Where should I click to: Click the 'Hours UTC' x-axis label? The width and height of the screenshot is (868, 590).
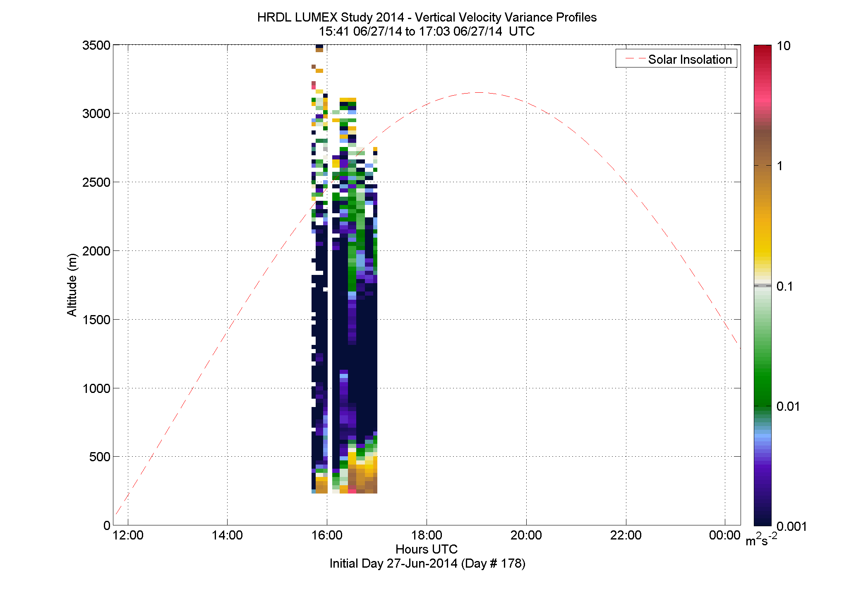(x=427, y=549)
